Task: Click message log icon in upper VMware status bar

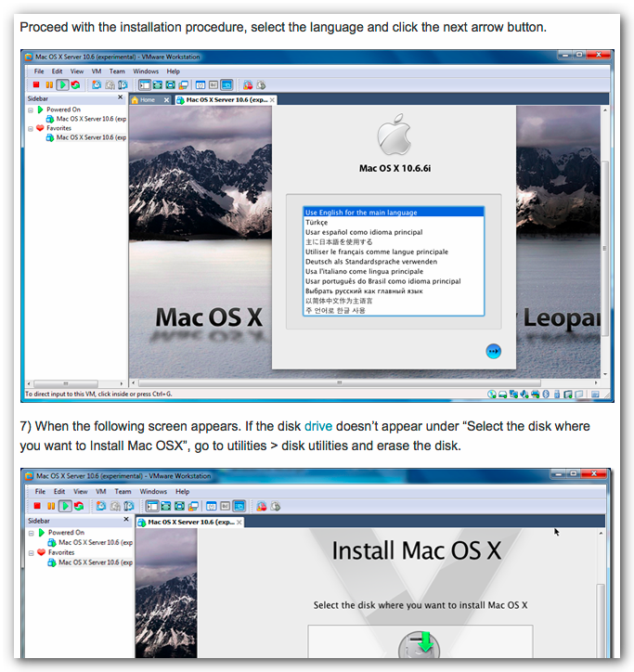Action: [x=595, y=394]
